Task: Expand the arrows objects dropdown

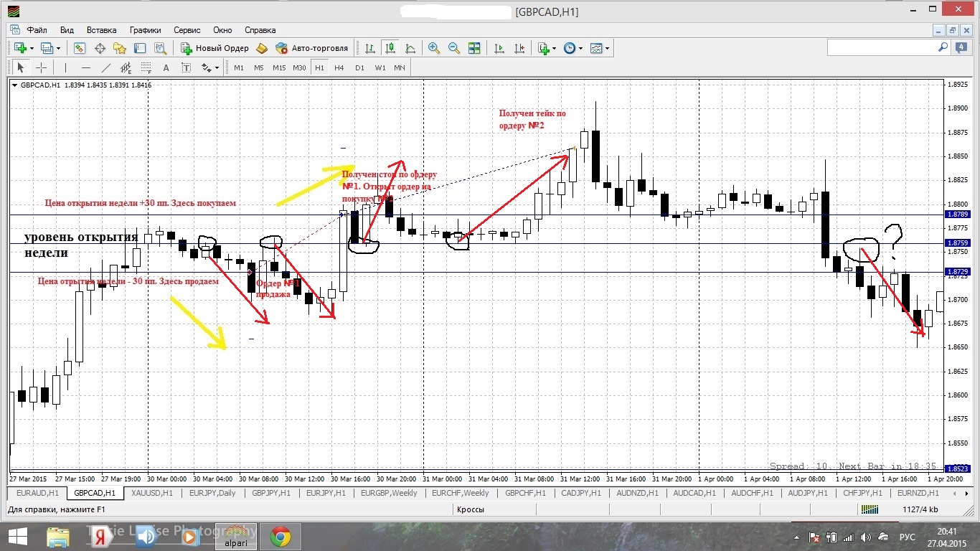Action: coord(217,67)
